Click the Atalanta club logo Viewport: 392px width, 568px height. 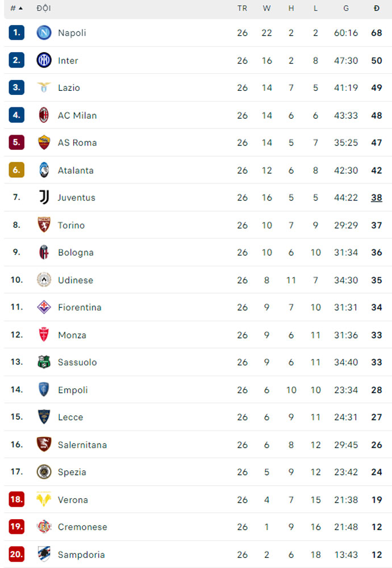(44, 170)
